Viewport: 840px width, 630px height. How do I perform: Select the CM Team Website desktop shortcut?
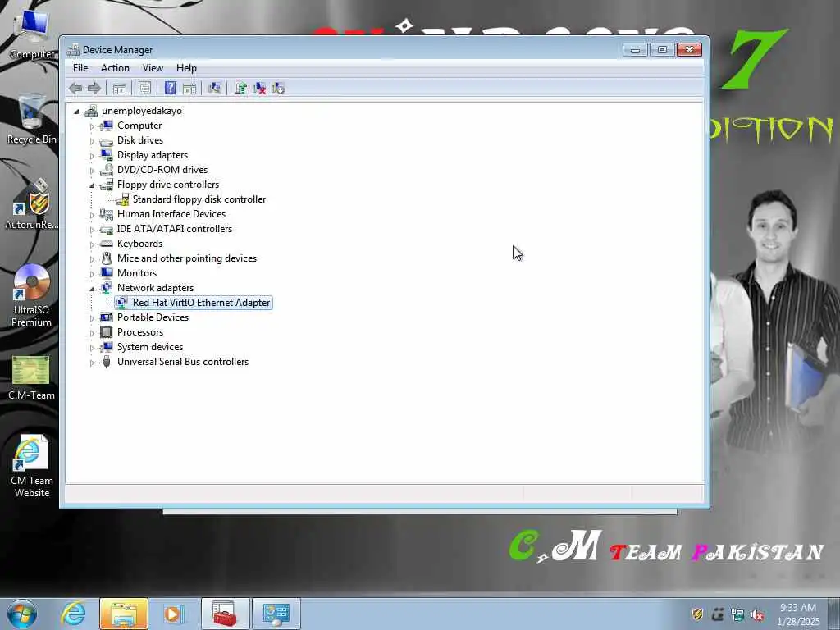click(32, 466)
